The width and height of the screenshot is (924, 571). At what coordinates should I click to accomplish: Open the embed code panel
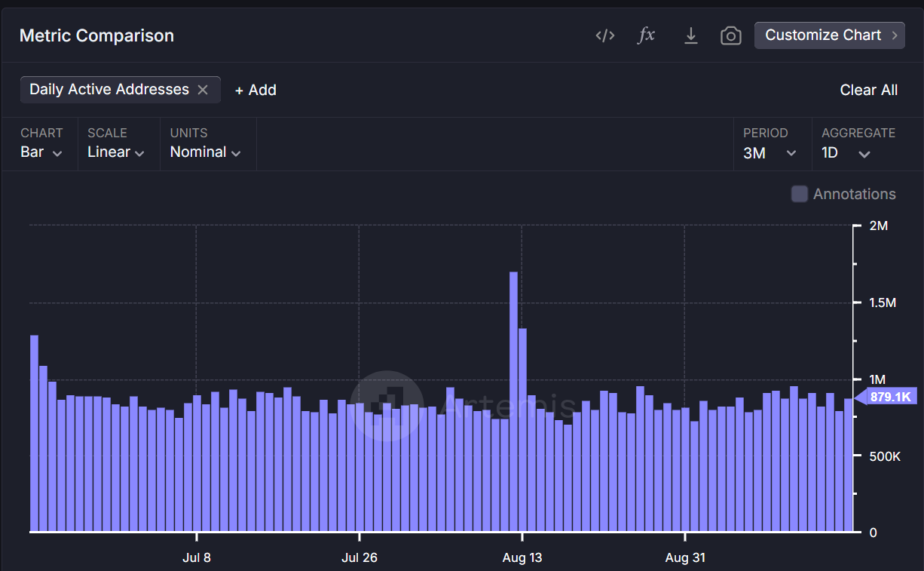click(x=605, y=35)
